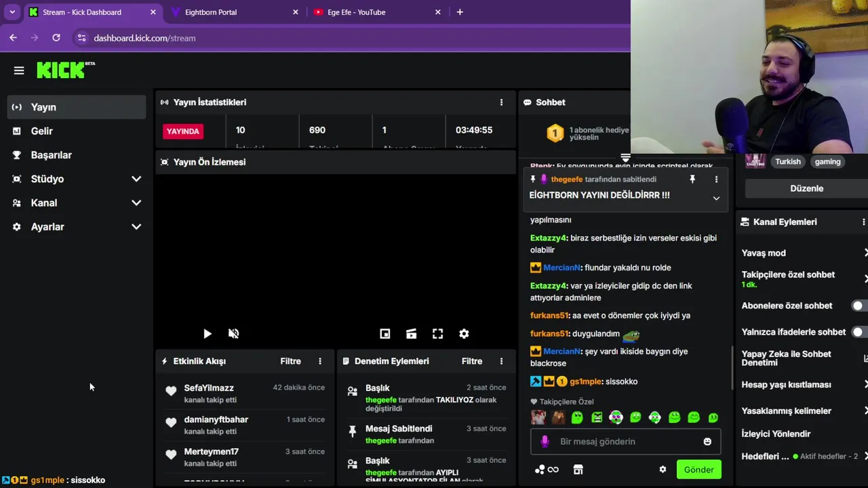This screenshot has width=868, height=488.
Task: Open a new browser tab
Action: tap(460, 12)
